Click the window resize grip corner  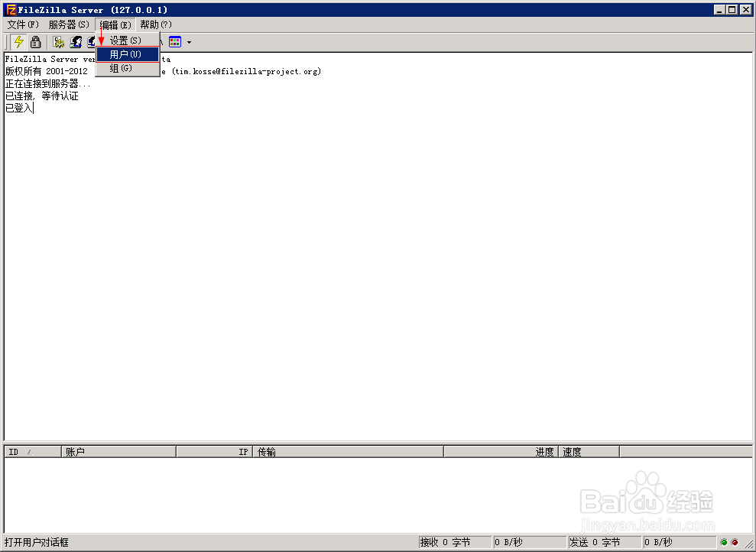click(749, 544)
